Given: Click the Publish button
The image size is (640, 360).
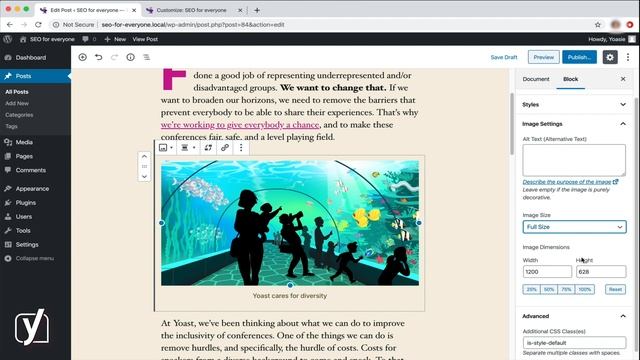Looking at the screenshot, I should pyautogui.click(x=579, y=57).
